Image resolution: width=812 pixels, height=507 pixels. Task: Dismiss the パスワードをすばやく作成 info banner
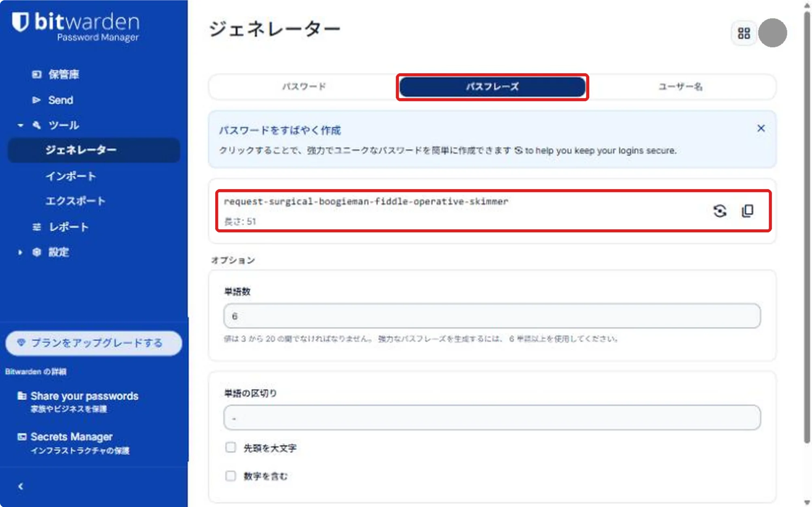761,128
